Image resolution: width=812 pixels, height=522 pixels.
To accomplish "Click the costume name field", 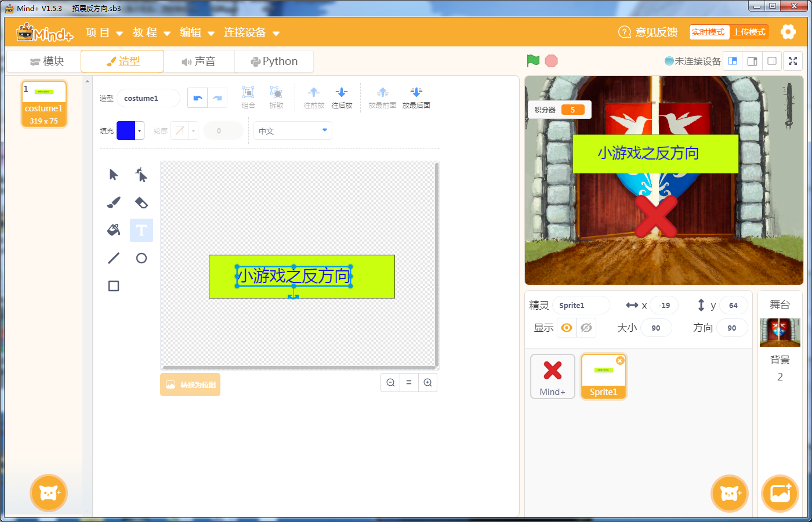I will pos(148,98).
